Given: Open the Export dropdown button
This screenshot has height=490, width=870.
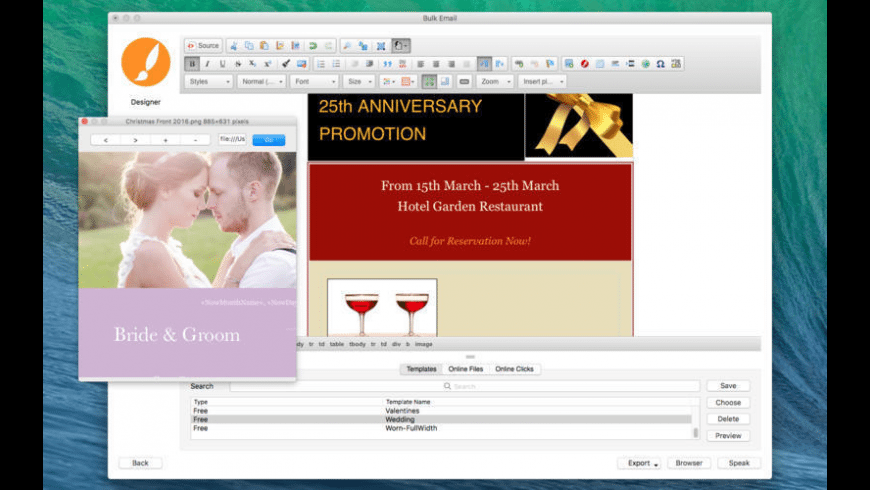Looking at the screenshot, I should tap(639, 463).
